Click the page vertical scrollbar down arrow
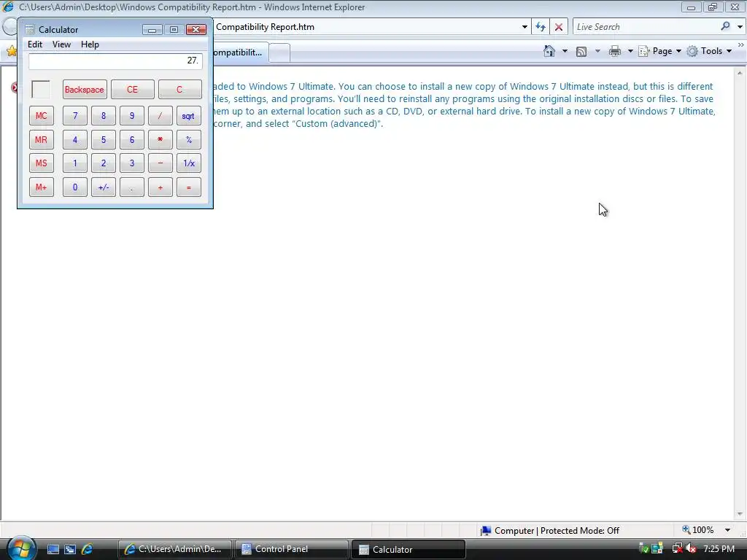This screenshot has width=747, height=560. 740,514
